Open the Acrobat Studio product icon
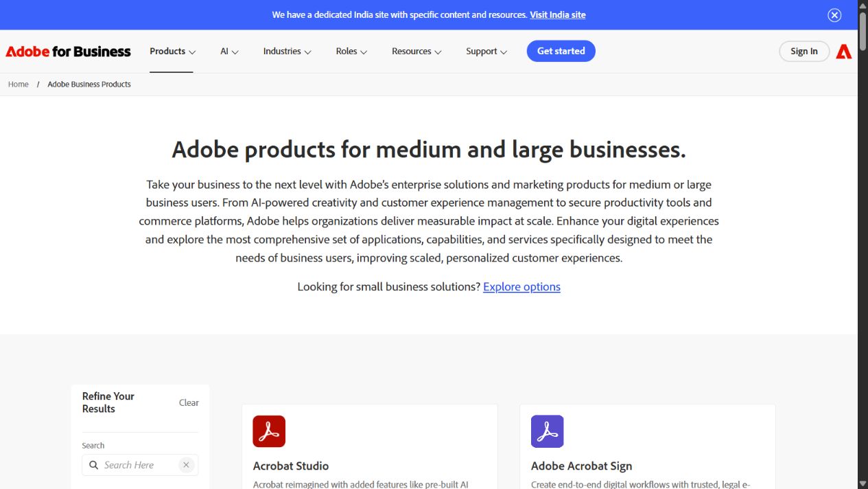 [x=269, y=431]
